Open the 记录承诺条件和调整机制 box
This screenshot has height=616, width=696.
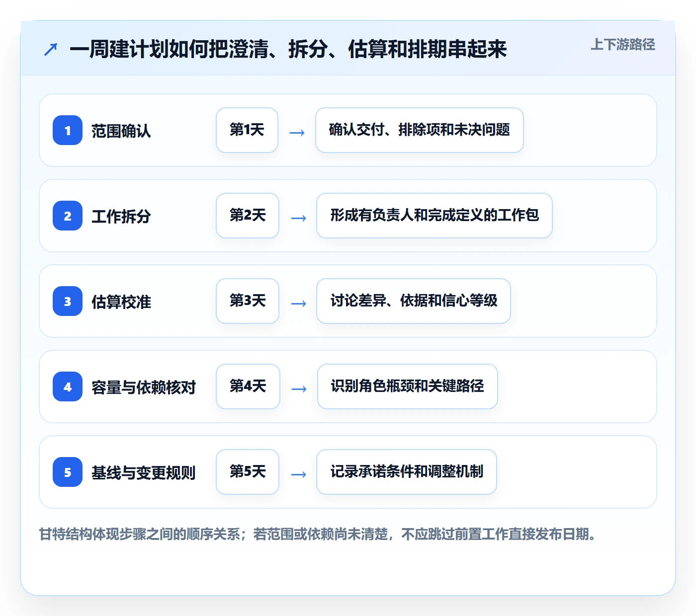[407, 472]
